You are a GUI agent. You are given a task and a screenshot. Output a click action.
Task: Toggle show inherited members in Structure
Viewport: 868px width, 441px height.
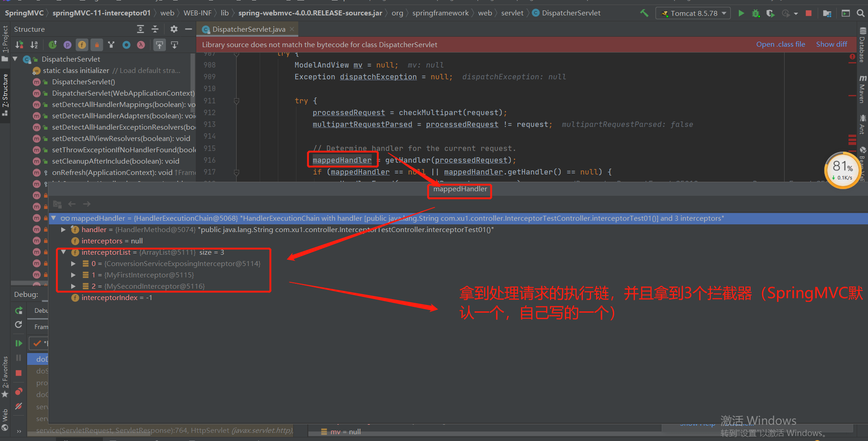point(53,45)
